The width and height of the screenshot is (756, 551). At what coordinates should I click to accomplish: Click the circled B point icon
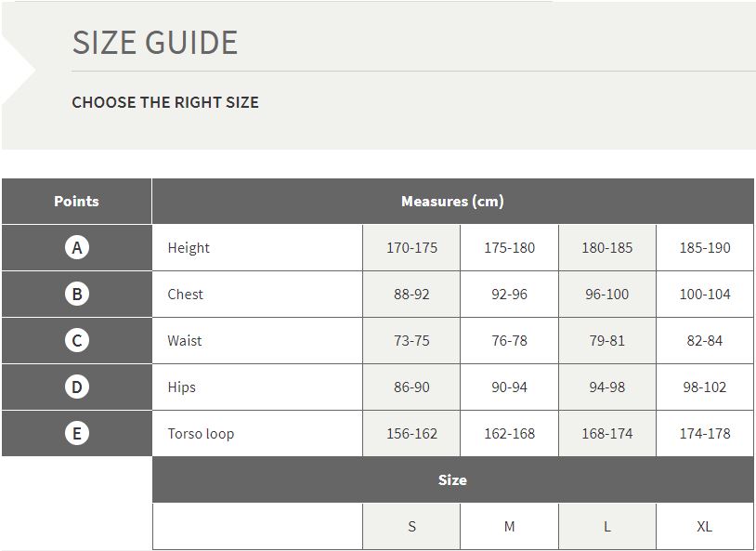click(x=77, y=294)
